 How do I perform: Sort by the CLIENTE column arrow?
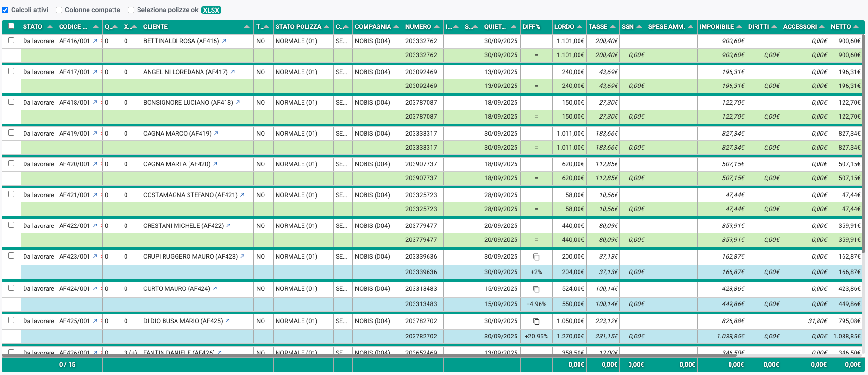247,27
